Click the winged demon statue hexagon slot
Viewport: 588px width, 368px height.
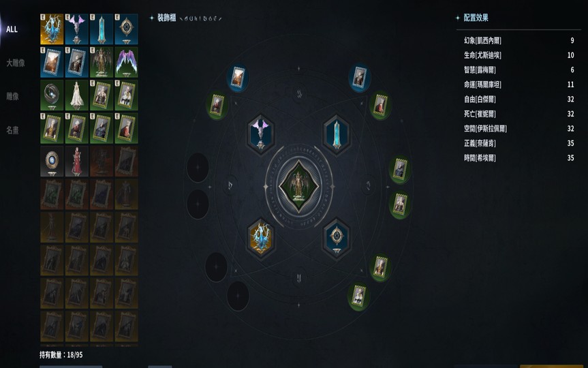261,134
